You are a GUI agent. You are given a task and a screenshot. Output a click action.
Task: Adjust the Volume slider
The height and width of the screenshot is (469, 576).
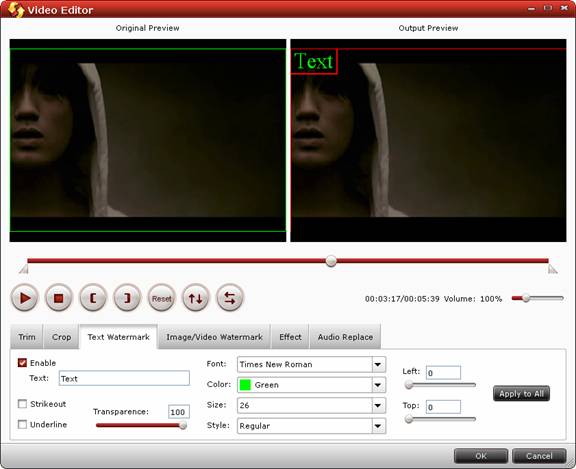(x=537, y=298)
